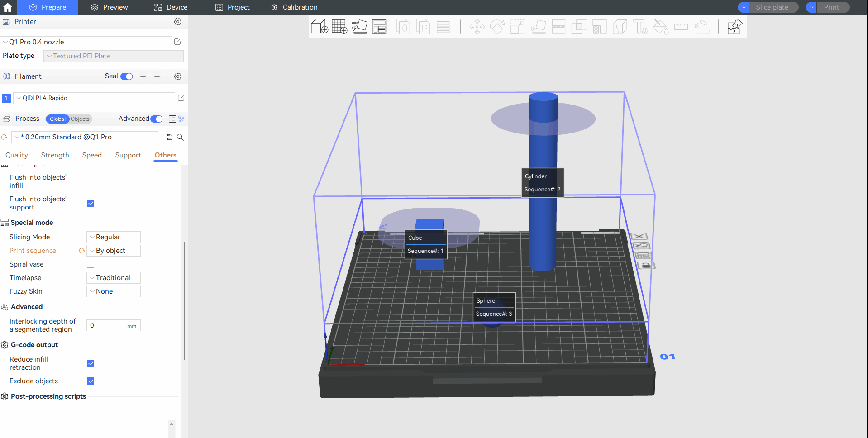
Task: Enable Flush into objects' infill checkbox
Action: (91, 181)
